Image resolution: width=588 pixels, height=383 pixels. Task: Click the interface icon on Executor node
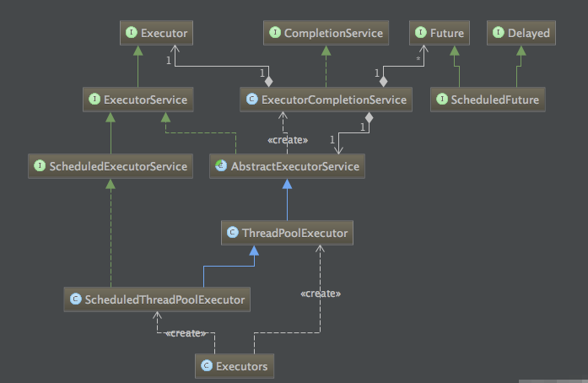click(x=132, y=33)
